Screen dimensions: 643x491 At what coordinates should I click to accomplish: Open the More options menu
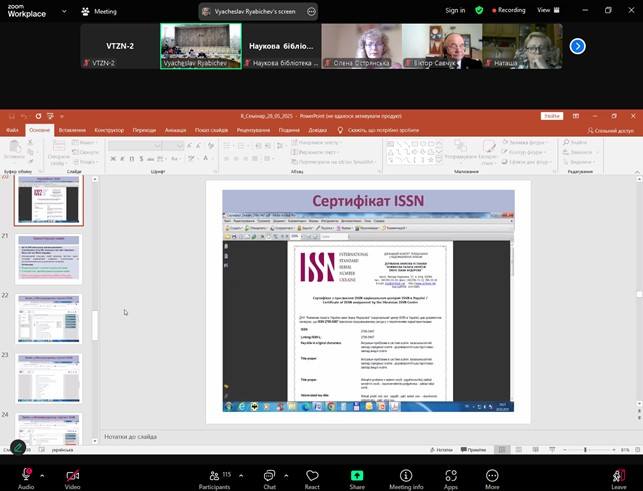point(492,480)
